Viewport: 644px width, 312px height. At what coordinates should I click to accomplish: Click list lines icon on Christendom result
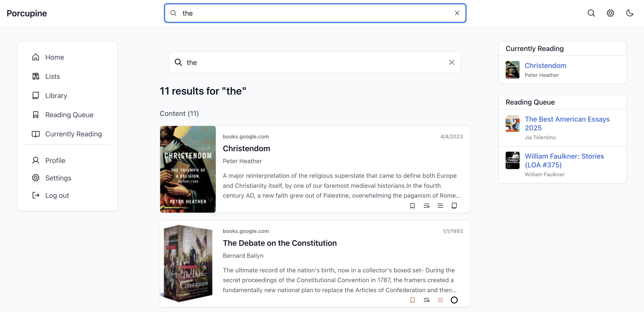[x=440, y=206]
